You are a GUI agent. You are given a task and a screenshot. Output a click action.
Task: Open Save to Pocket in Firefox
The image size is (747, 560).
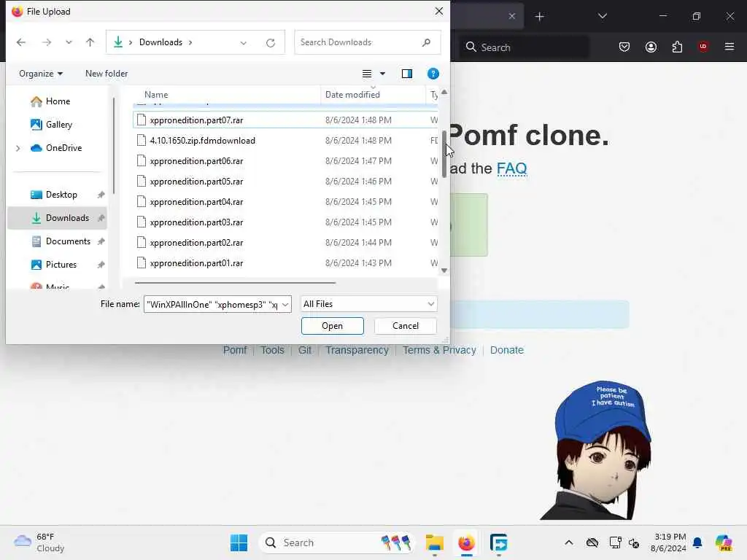[624, 47]
